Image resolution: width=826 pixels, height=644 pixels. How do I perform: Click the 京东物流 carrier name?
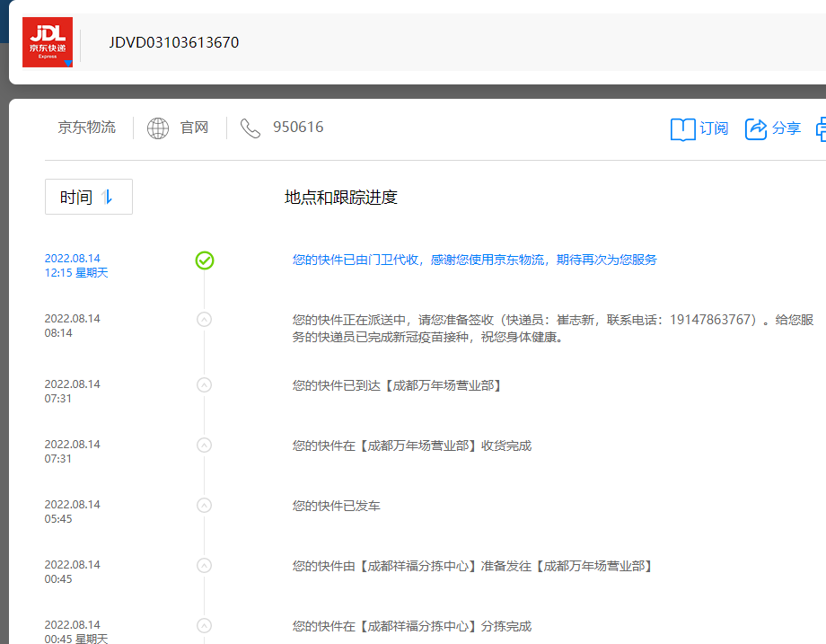86,127
